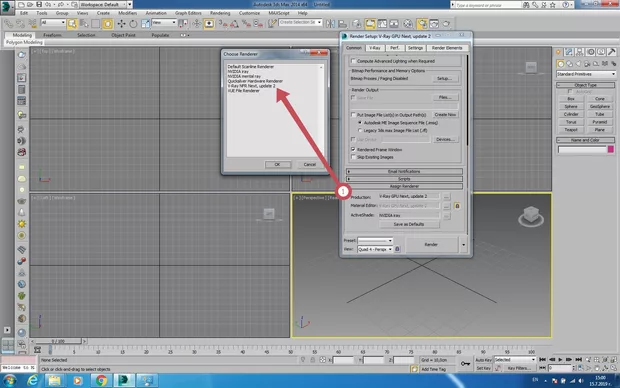Open the Mirror tool
Image resolution: width=620 pixels, height=388 pixels.
click(x=331, y=24)
